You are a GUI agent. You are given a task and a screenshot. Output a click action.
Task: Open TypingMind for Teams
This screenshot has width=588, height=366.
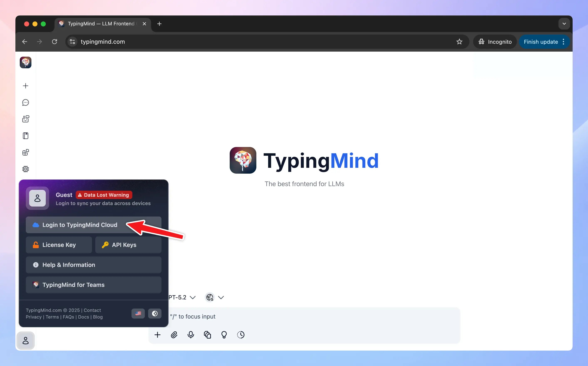[x=94, y=285]
